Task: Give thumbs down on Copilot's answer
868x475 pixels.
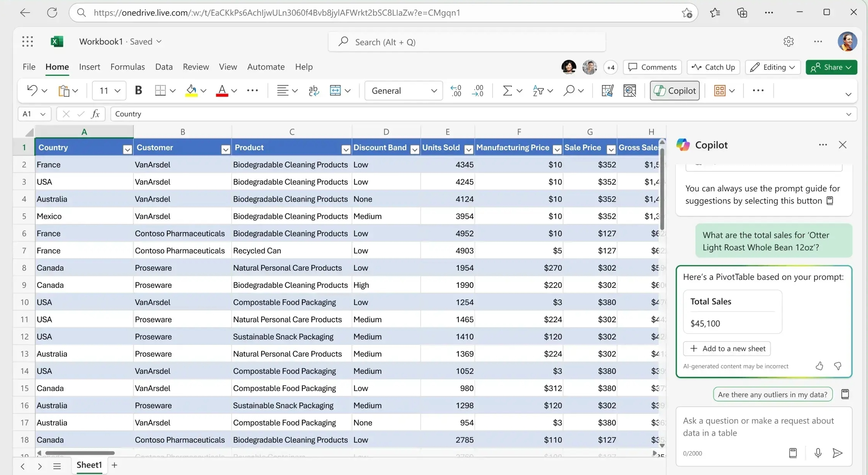Action: coord(838,366)
